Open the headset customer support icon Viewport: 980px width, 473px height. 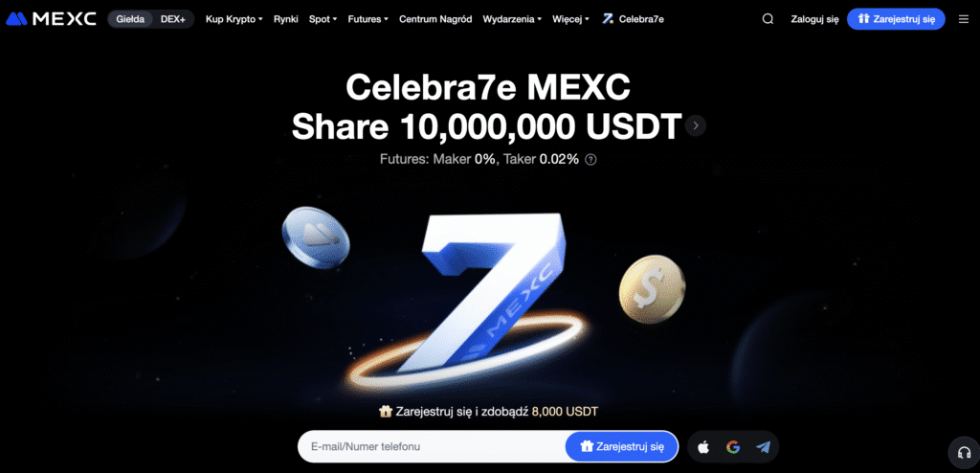point(965,452)
